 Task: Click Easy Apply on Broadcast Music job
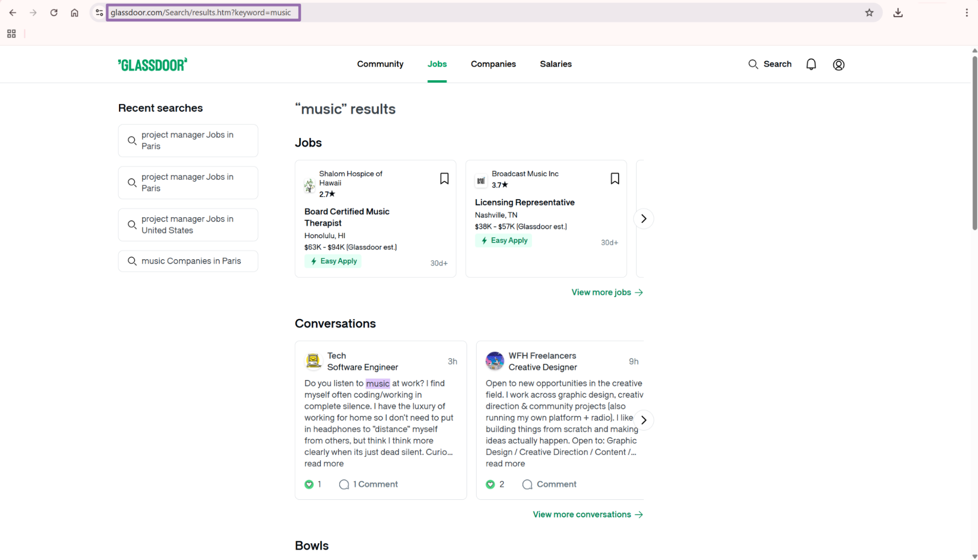coord(503,241)
